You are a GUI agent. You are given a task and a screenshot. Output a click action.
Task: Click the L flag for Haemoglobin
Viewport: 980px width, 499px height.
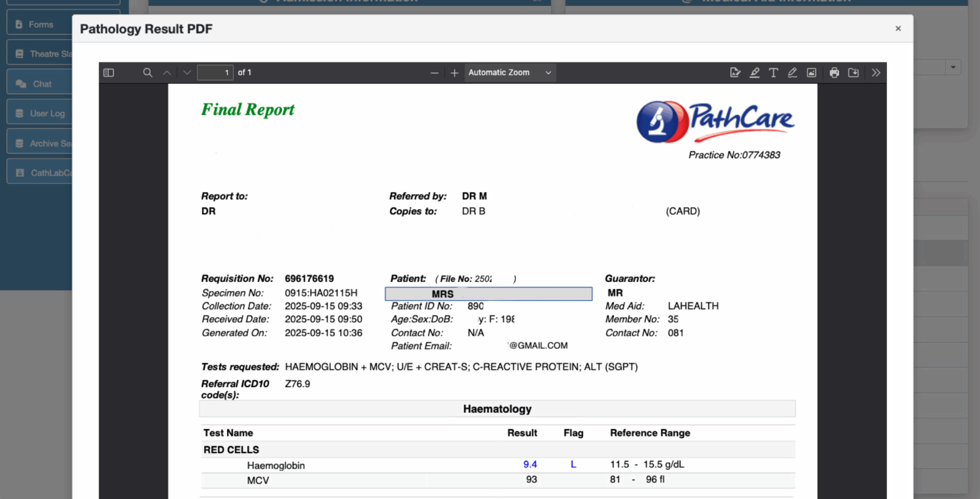573,465
